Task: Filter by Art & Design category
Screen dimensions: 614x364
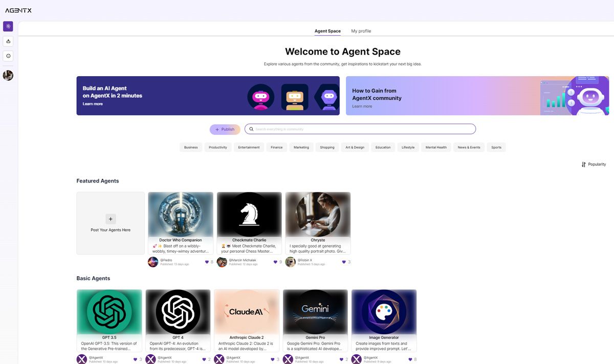Action: tap(355, 147)
